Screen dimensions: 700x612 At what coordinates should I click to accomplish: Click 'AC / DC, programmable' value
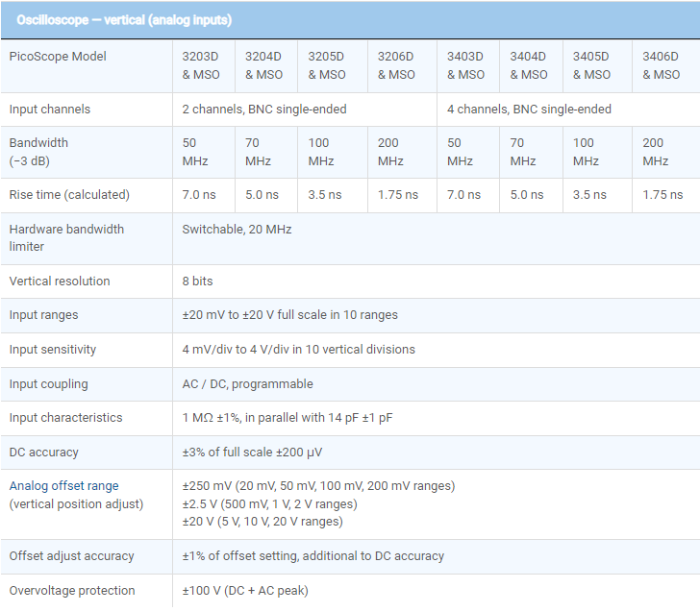(x=248, y=384)
